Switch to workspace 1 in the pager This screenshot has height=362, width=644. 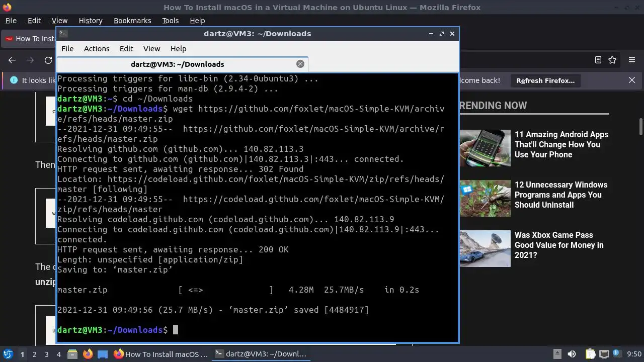tap(22, 354)
